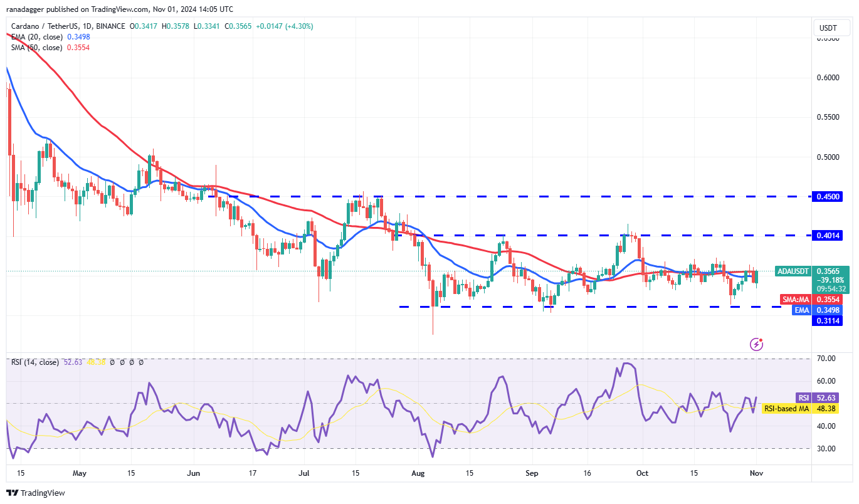859x504 pixels.
Task: Click the Sep label on time axis
Action: coord(532,472)
